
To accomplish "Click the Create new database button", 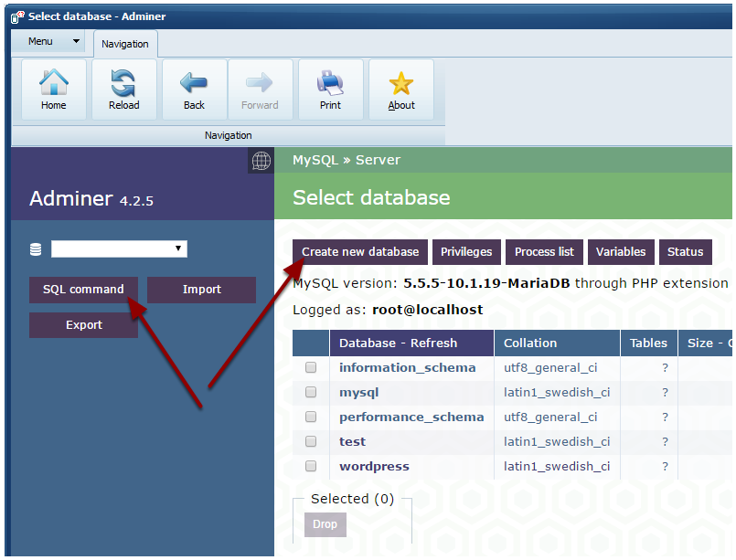I will coord(359,252).
